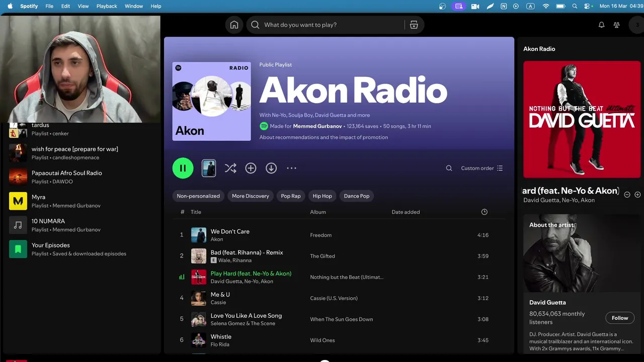
Task: Open the Freedom album link
Action: click(x=320, y=235)
